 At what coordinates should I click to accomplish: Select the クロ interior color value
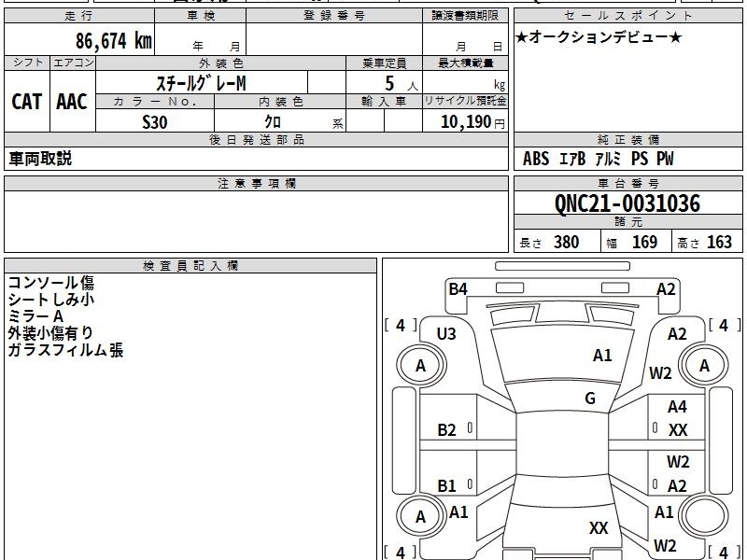point(273,122)
